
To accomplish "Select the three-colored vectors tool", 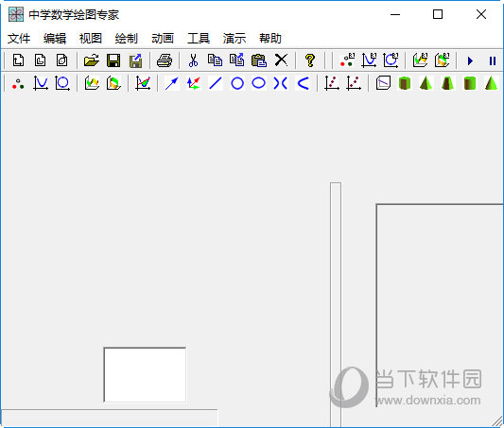I will click(194, 83).
